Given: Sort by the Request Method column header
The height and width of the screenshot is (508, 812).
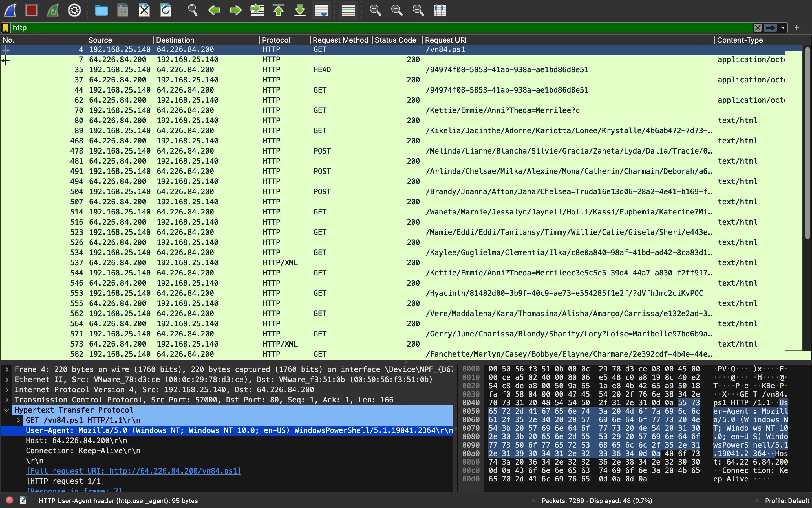Looking at the screenshot, I should tap(341, 40).
